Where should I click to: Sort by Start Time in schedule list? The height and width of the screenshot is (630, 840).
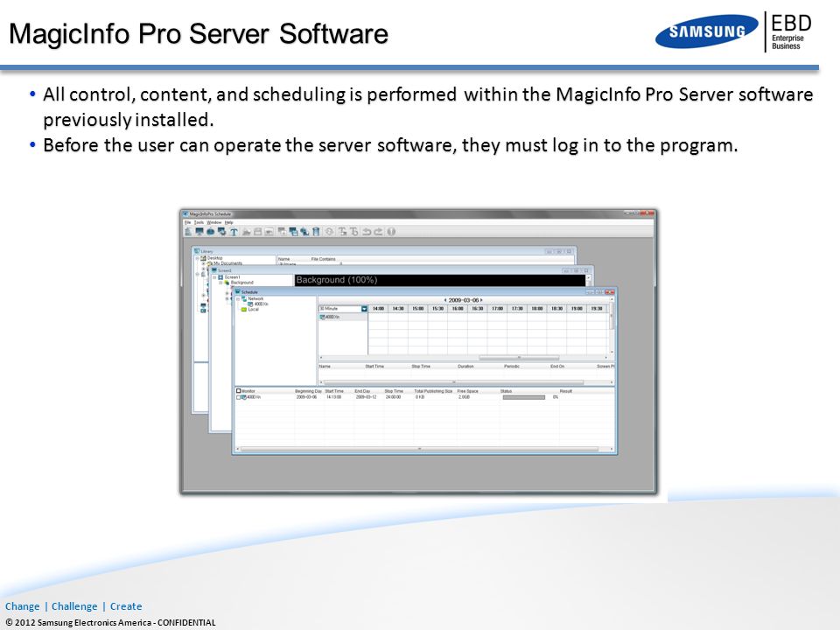(374, 367)
